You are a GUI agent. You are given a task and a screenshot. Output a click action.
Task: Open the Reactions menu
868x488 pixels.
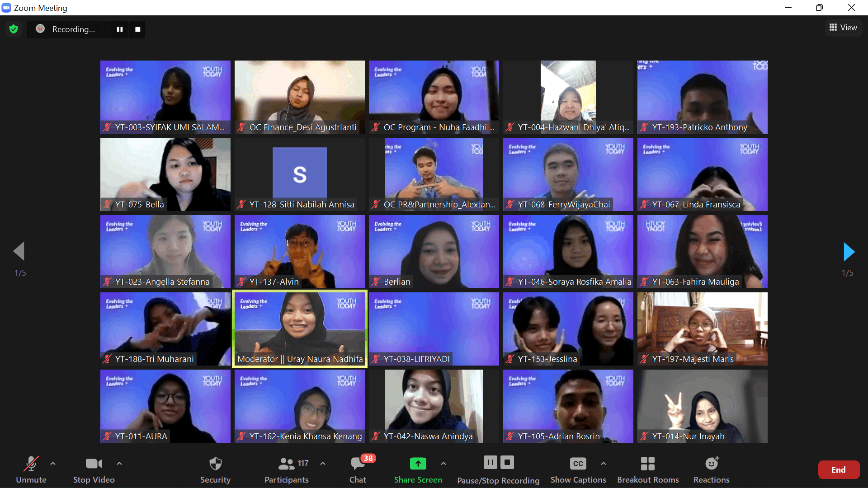[x=711, y=464]
